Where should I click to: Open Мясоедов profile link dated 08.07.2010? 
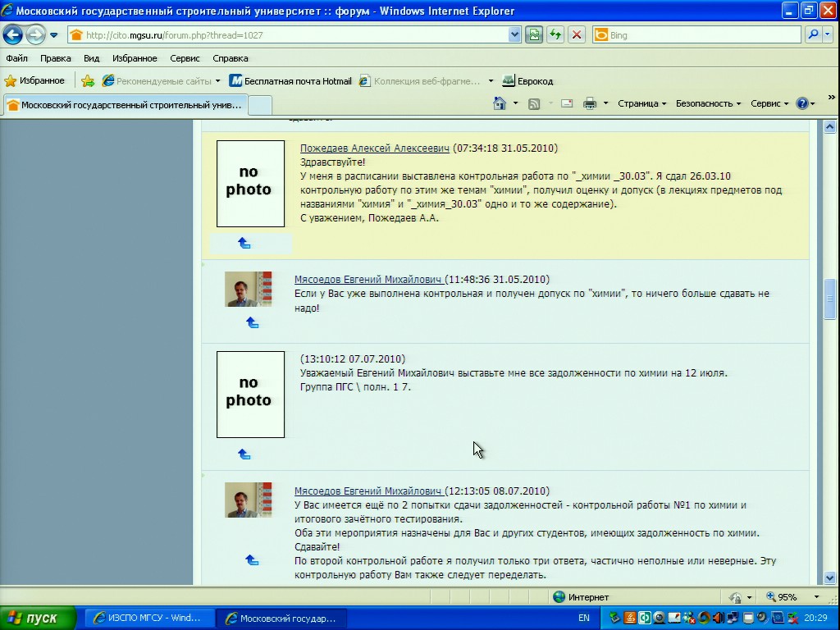click(368, 491)
